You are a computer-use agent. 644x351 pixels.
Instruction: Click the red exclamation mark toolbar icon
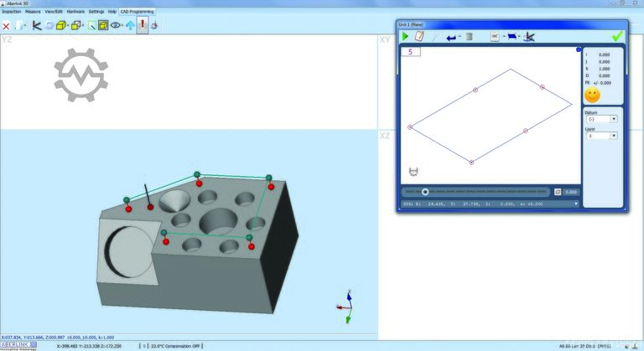point(143,25)
